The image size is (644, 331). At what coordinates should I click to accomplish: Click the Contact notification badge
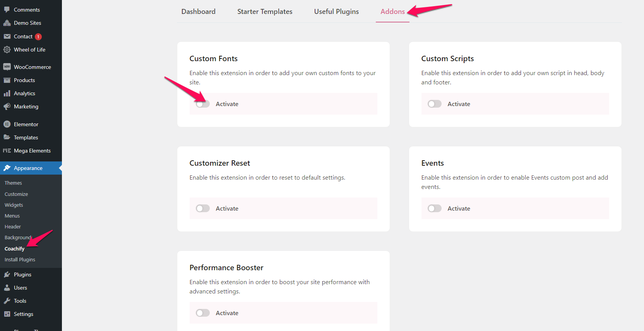click(x=38, y=37)
